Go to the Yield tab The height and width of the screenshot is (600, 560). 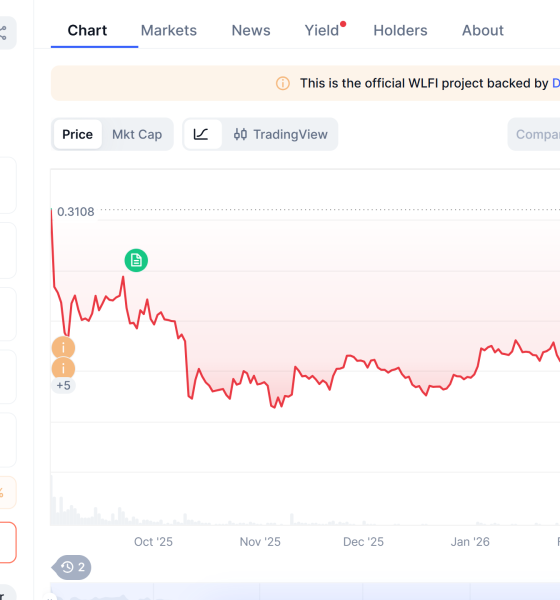click(322, 31)
